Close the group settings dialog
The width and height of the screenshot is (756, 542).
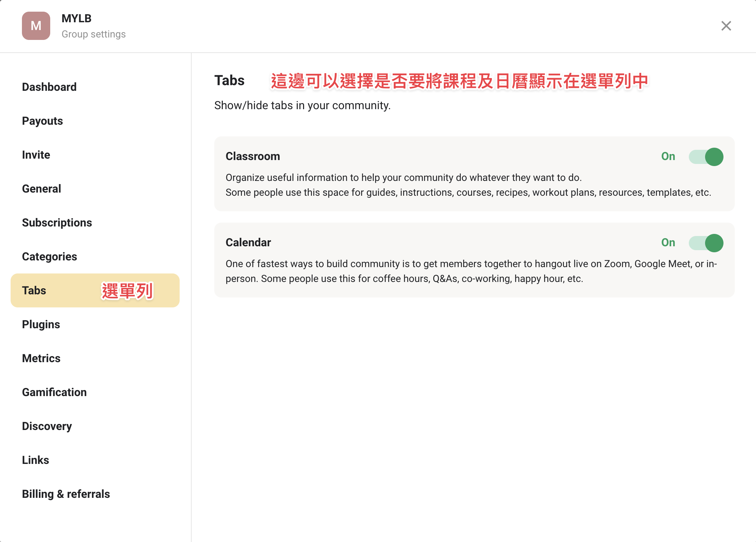coord(726,26)
